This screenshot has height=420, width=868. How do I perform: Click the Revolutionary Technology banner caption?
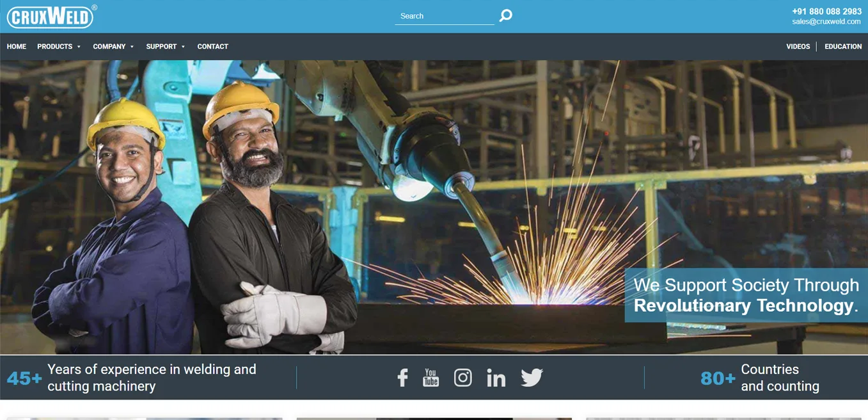[745, 295]
